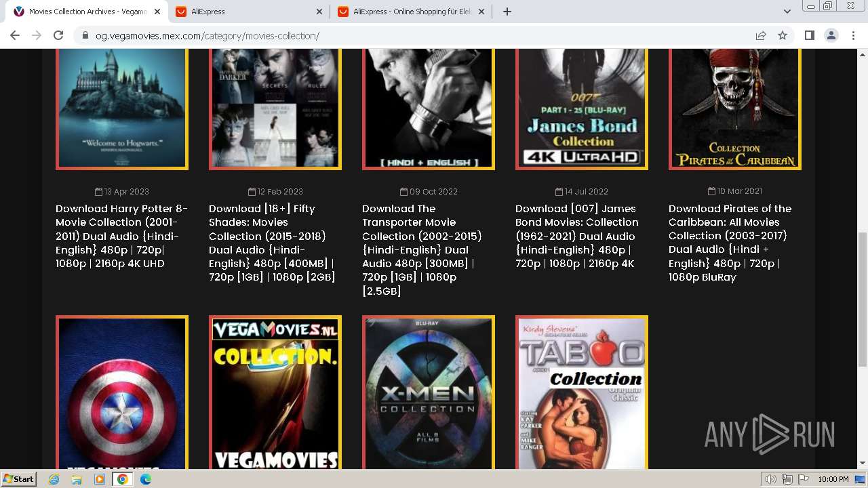This screenshot has height=488, width=868.
Task: Launch Internet Explorer from the taskbar
Action: tap(54, 479)
